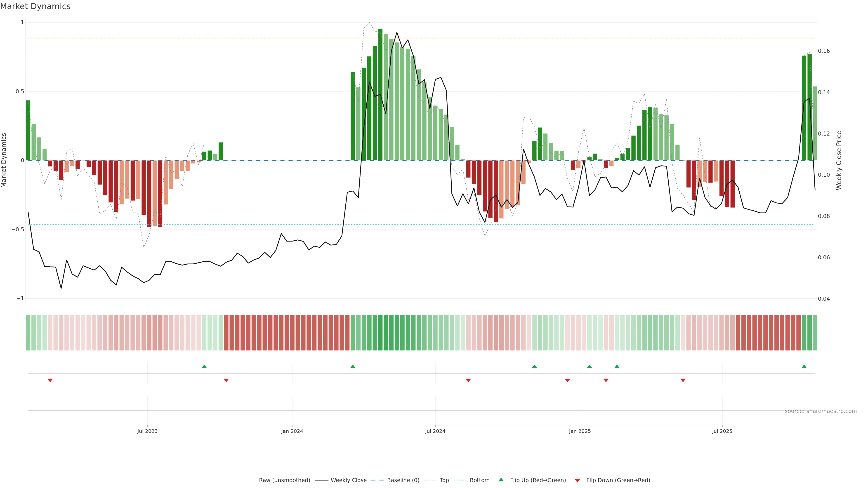Toggle the Bottom threshold legend entry
Screen dimensions: 868x488
click(479, 480)
